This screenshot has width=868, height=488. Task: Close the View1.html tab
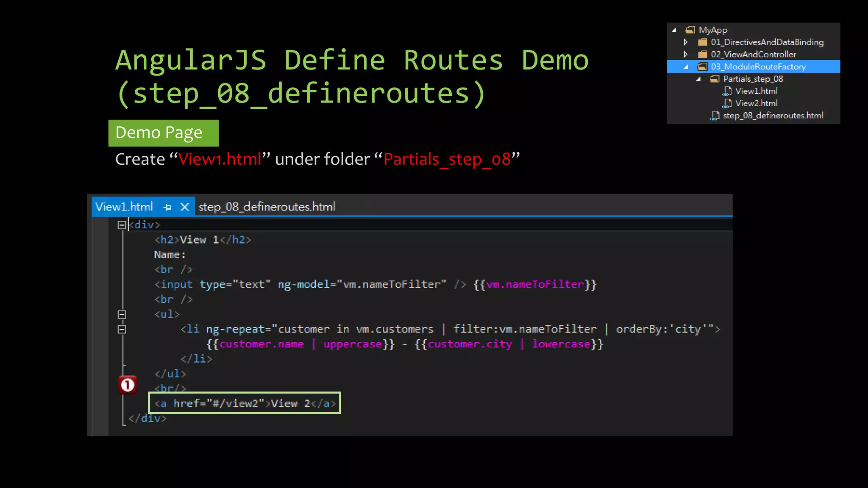184,207
